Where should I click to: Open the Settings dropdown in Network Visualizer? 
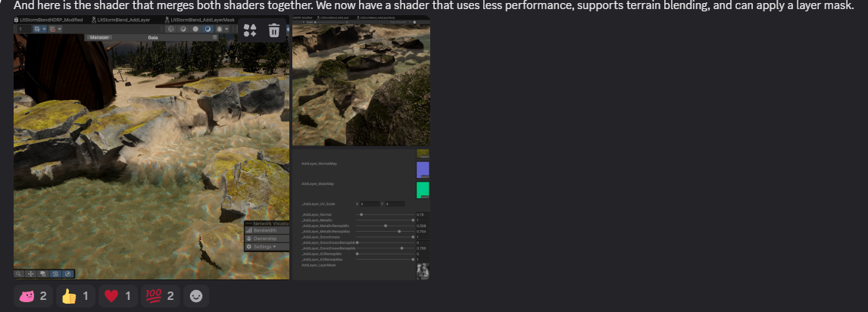click(x=266, y=247)
